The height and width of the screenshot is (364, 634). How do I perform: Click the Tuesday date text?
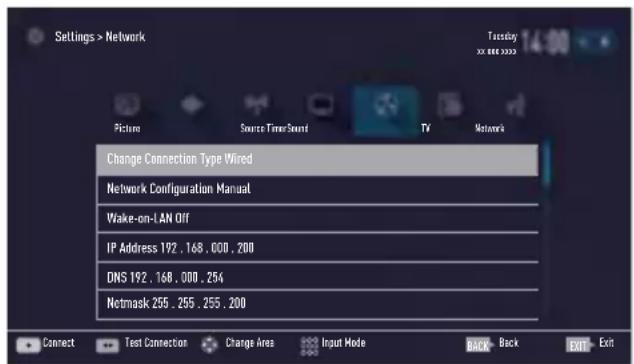click(x=502, y=36)
